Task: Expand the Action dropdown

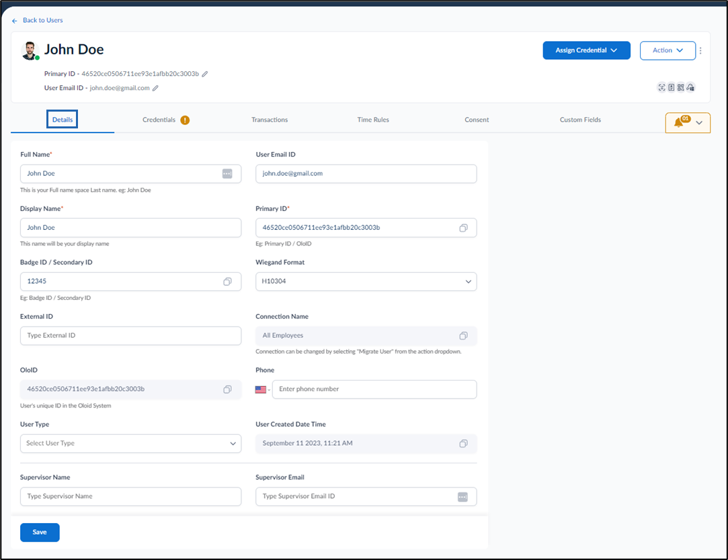Action: [668, 50]
